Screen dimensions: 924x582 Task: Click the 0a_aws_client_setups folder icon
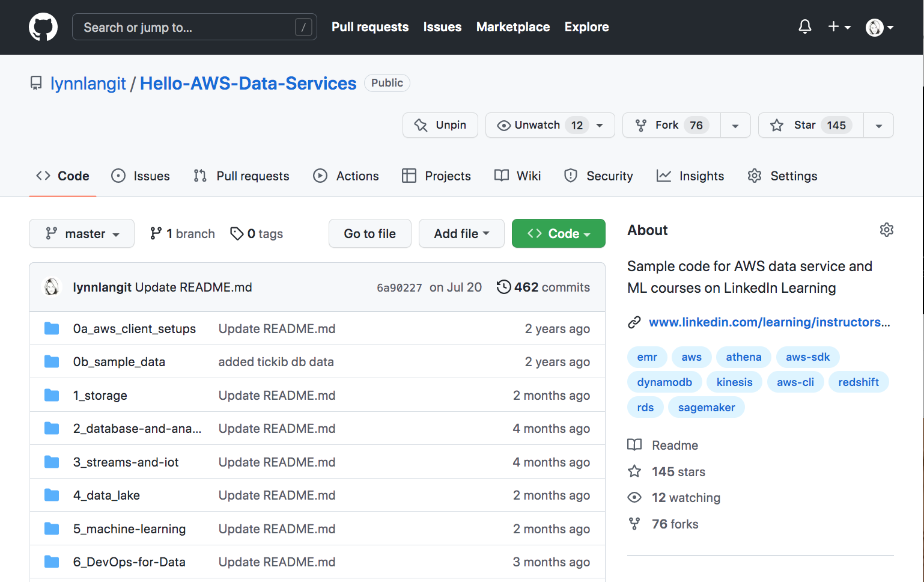tap(52, 328)
